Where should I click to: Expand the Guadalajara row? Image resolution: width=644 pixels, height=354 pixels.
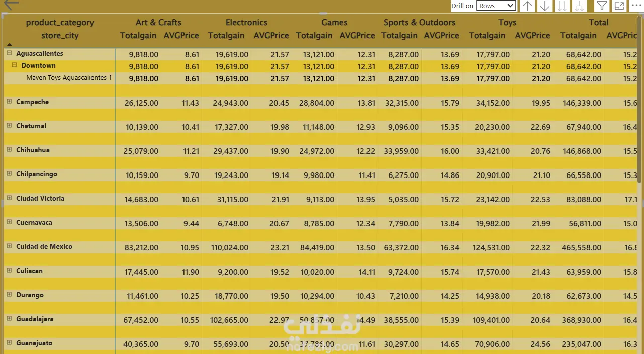coord(9,319)
